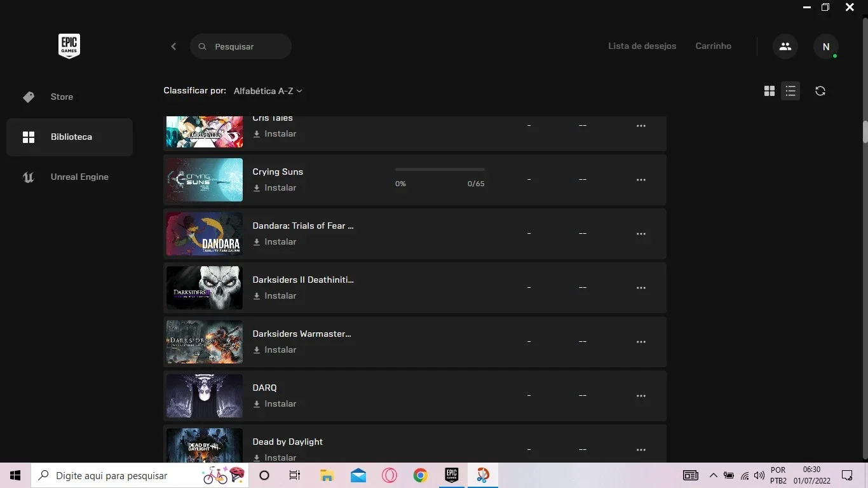
Task: Click the taskbar search box
Action: pyautogui.click(x=140, y=475)
